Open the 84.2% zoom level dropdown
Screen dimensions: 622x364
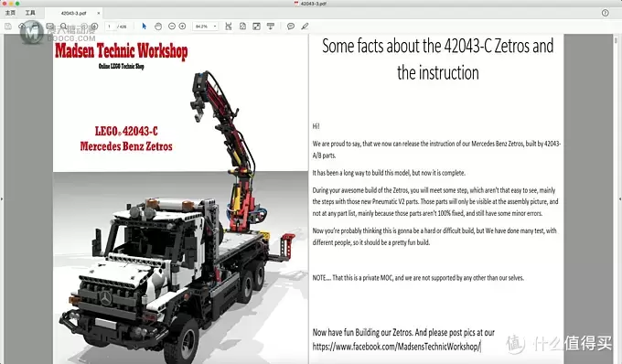pyautogui.click(x=206, y=27)
